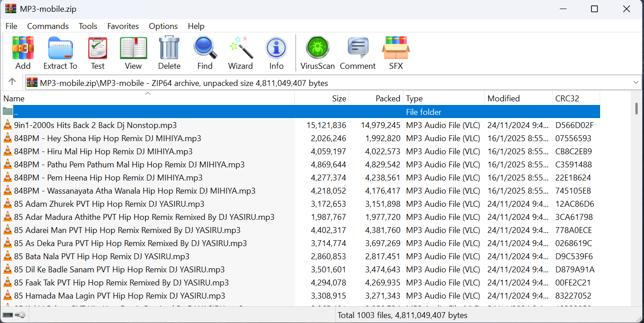644x323 pixels.
Task: Click VLC icon of 85 Adarei Man file
Action: coord(8,230)
